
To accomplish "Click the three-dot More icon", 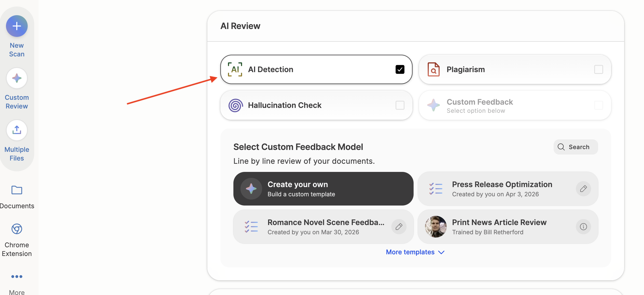I will (17, 277).
